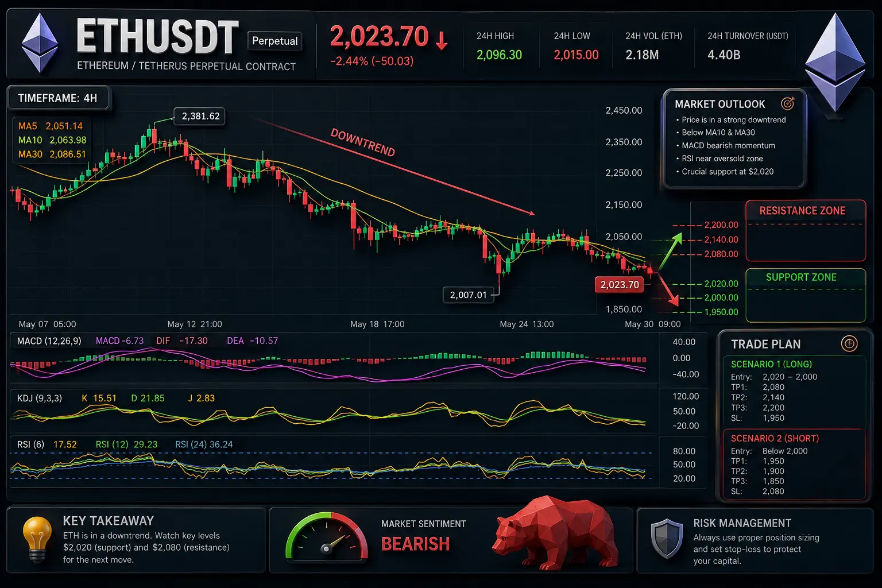Click the 'RSI near oversold zone' bullet

[719, 158]
